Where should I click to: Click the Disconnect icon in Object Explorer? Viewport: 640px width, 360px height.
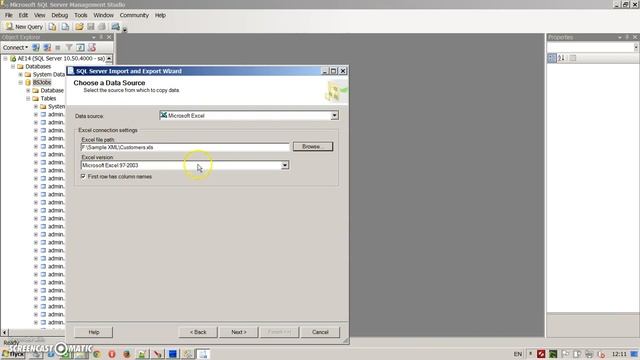coord(47,47)
